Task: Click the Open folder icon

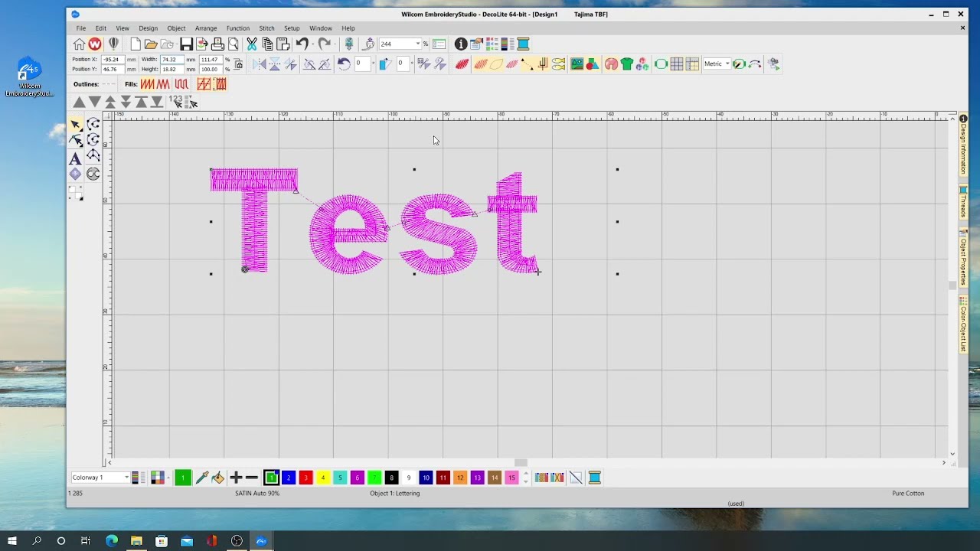Action: pos(151,44)
